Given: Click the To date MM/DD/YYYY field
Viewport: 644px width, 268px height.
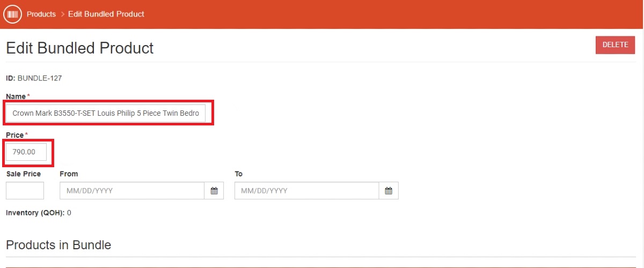Looking at the screenshot, I should coord(306,191).
